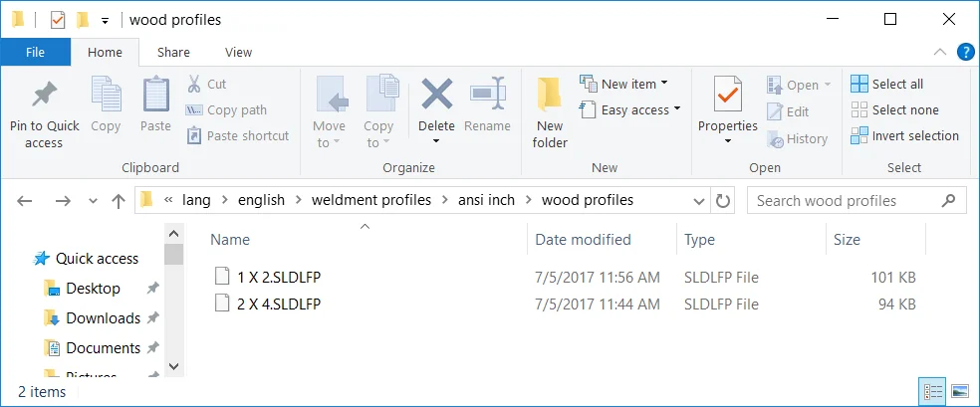Refresh the wood profiles folder
980x407 pixels.
[x=722, y=200]
